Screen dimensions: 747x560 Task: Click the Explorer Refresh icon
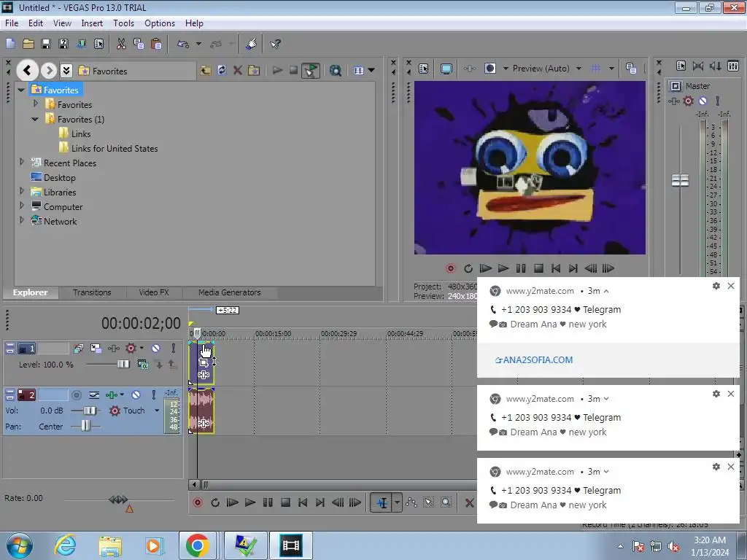[222, 71]
